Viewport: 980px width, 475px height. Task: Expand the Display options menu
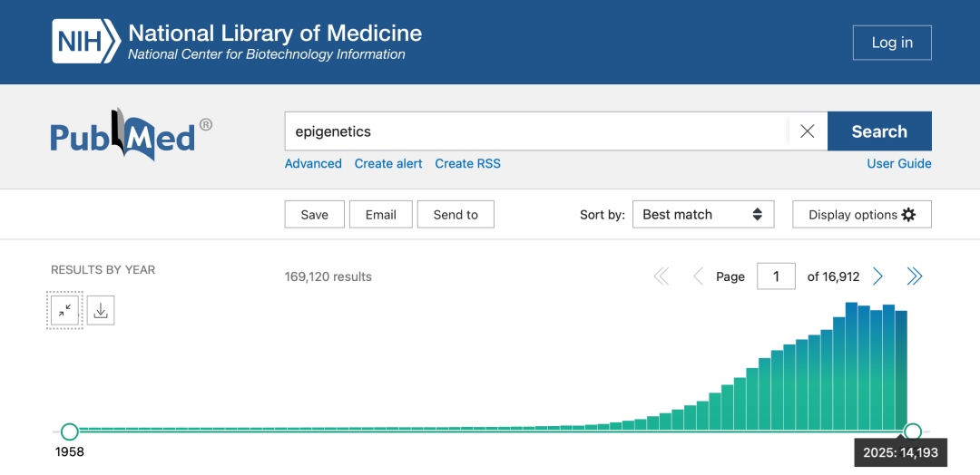point(861,215)
